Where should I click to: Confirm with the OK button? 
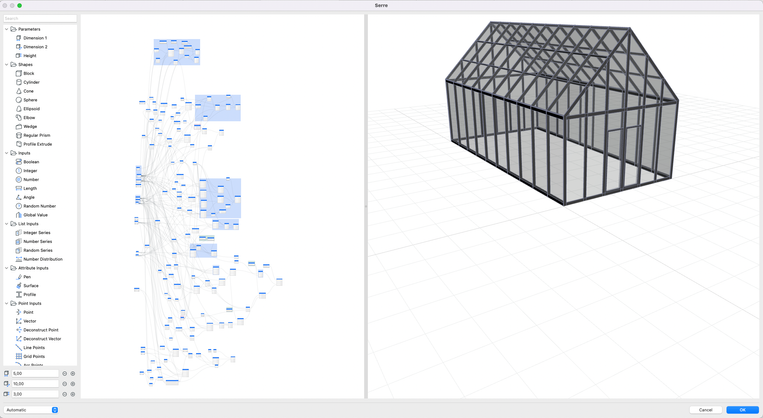tap(743, 410)
